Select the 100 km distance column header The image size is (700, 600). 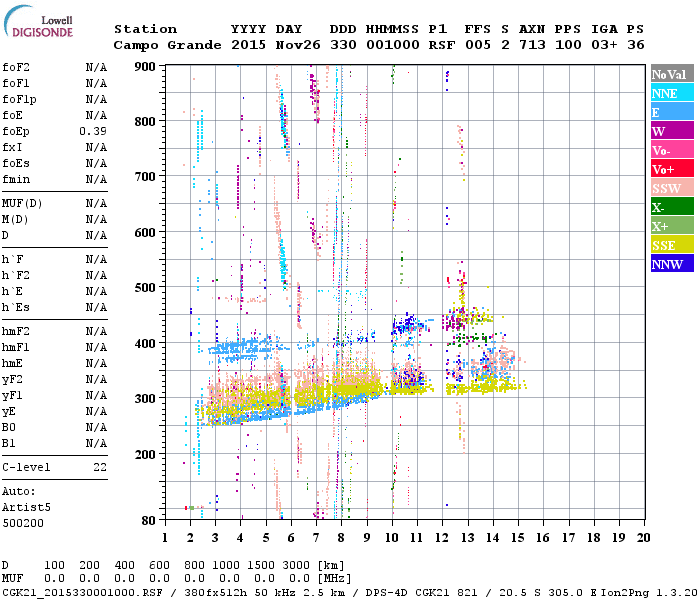coord(54,565)
